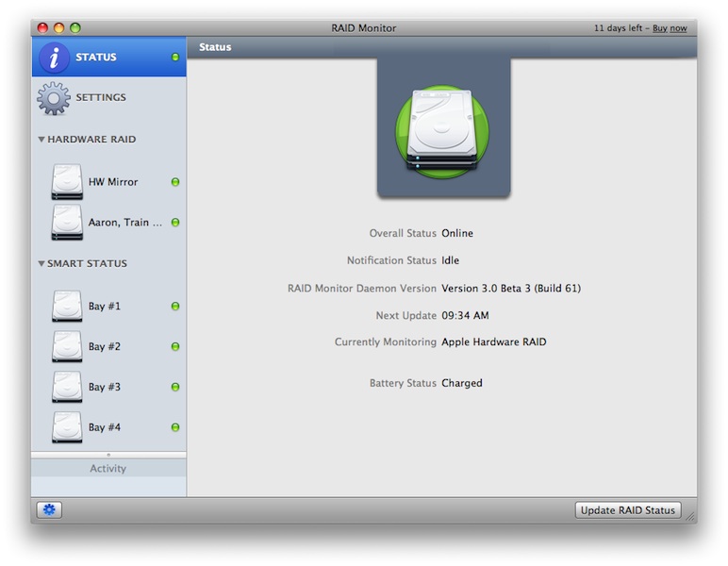This screenshot has width=728, height=566.
Task: Open the Buy now link
Action: 670,28
